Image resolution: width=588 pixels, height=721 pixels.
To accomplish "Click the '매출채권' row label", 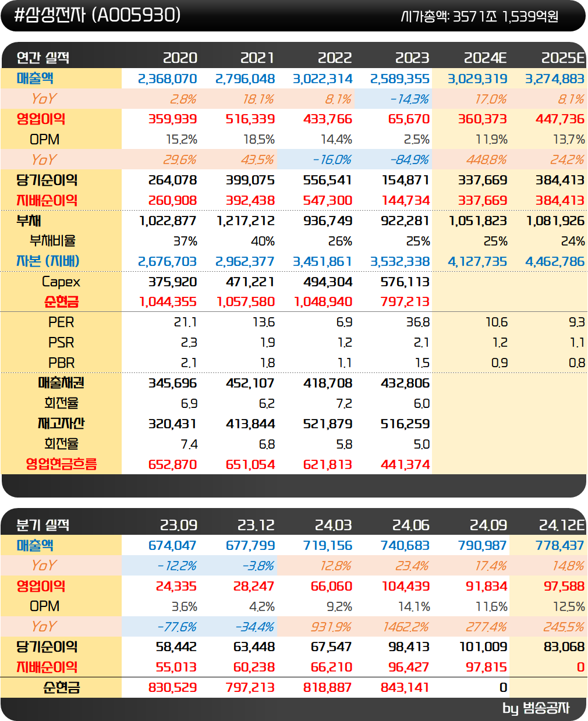I will (61, 383).
